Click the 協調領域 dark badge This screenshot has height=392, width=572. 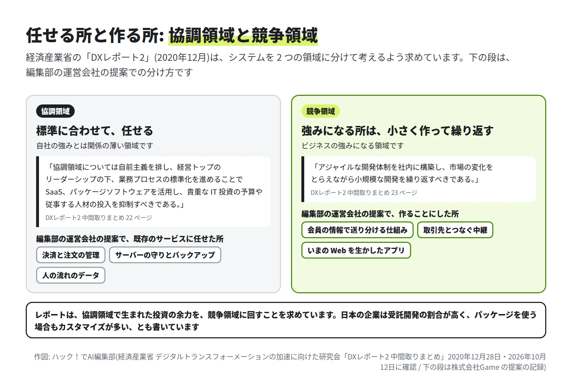55,111
